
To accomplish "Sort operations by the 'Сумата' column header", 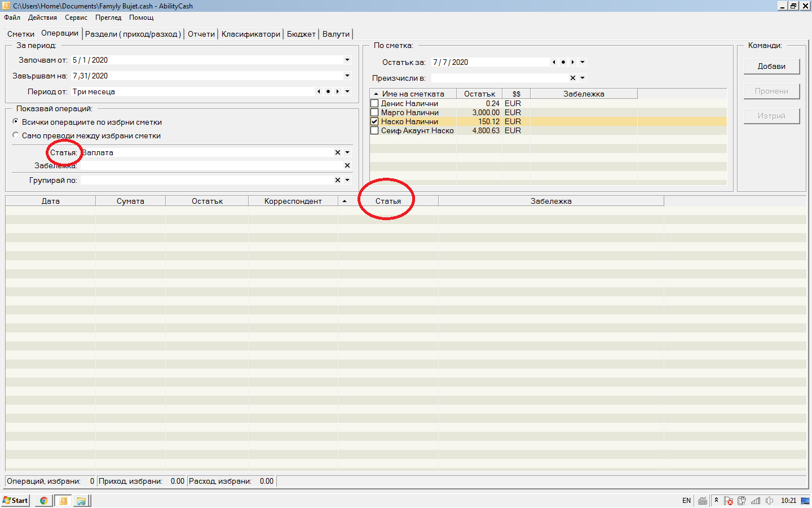I will [130, 201].
